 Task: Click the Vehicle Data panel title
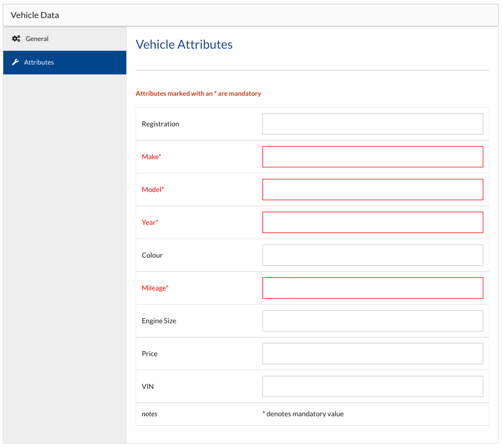tap(35, 15)
